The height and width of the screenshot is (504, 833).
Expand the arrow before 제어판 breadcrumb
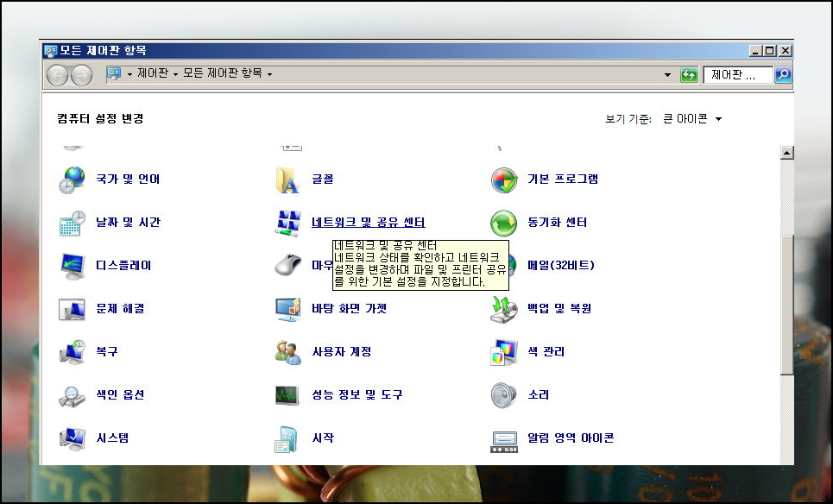pyautogui.click(x=129, y=74)
